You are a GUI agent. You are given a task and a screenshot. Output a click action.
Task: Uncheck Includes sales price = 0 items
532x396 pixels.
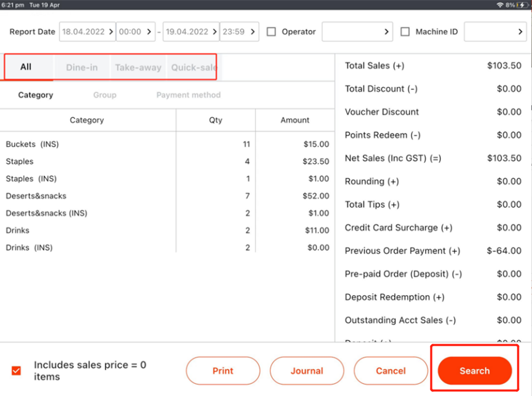click(x=16, y=371)
